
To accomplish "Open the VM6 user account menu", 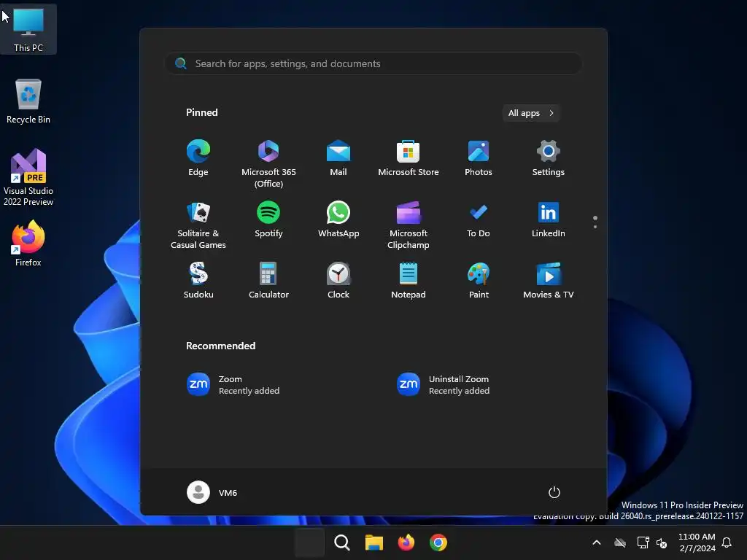I will [x=212, y=492].
